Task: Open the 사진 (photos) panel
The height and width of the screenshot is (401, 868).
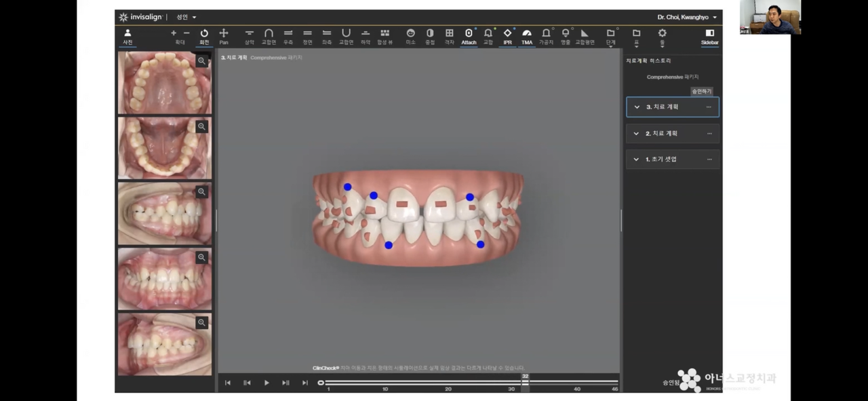Action: 127,37
